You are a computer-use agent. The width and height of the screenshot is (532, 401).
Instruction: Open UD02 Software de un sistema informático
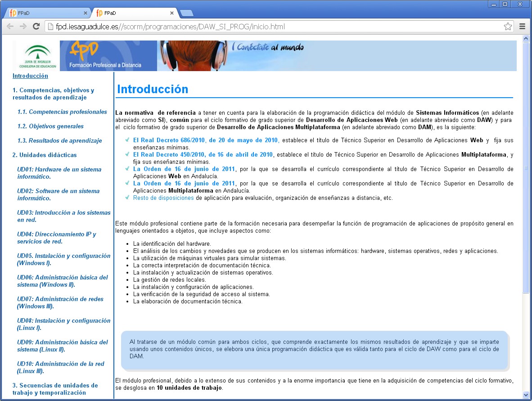click(x=59, y=195)
